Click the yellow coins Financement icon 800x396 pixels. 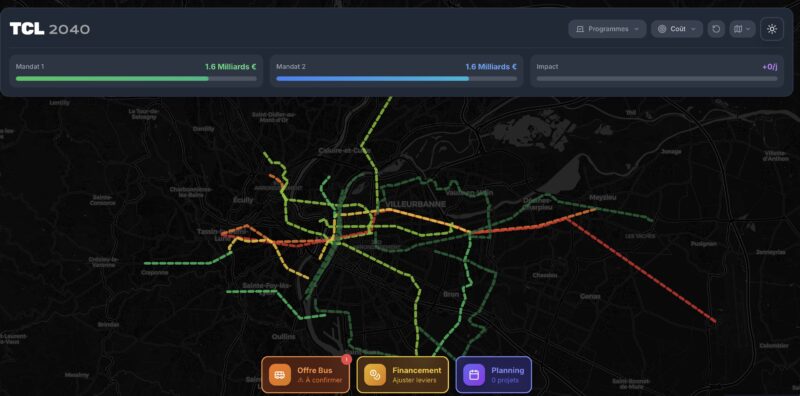(x=375, y=375)
